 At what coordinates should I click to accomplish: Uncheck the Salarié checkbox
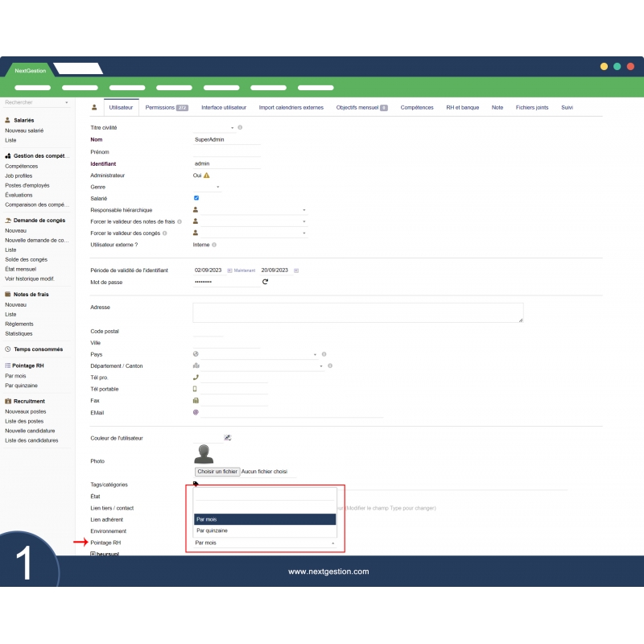196,197
